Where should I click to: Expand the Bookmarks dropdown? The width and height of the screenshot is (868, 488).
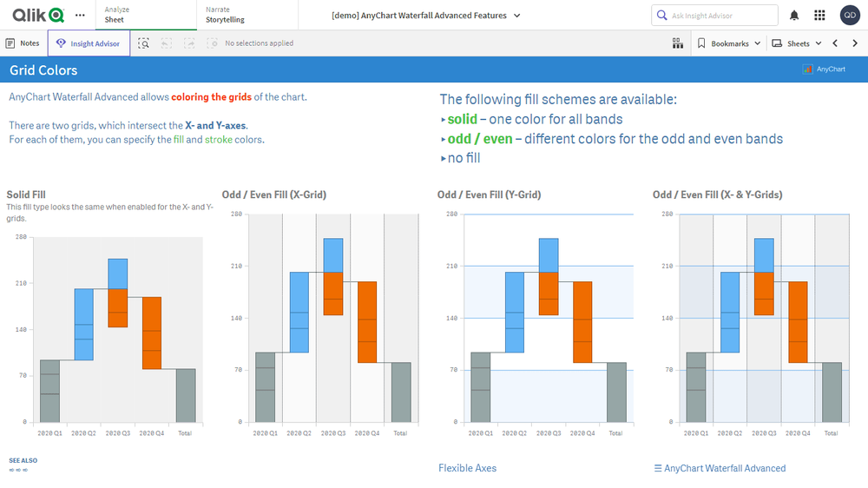[729, 43]
